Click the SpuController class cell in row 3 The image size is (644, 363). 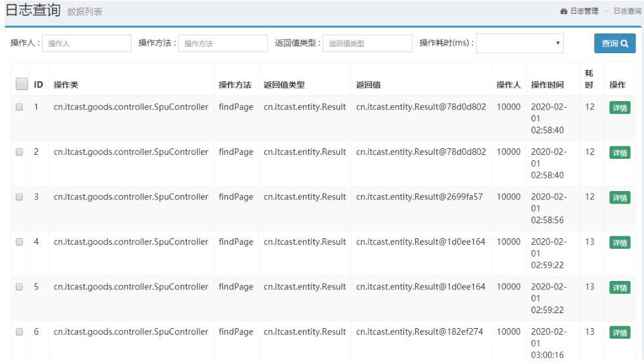pos(131,197)
